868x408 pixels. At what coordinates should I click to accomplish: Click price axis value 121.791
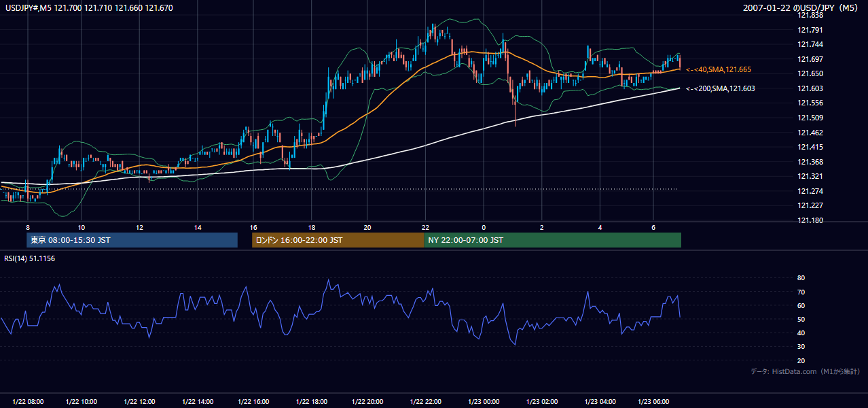(x=810, y=30)
